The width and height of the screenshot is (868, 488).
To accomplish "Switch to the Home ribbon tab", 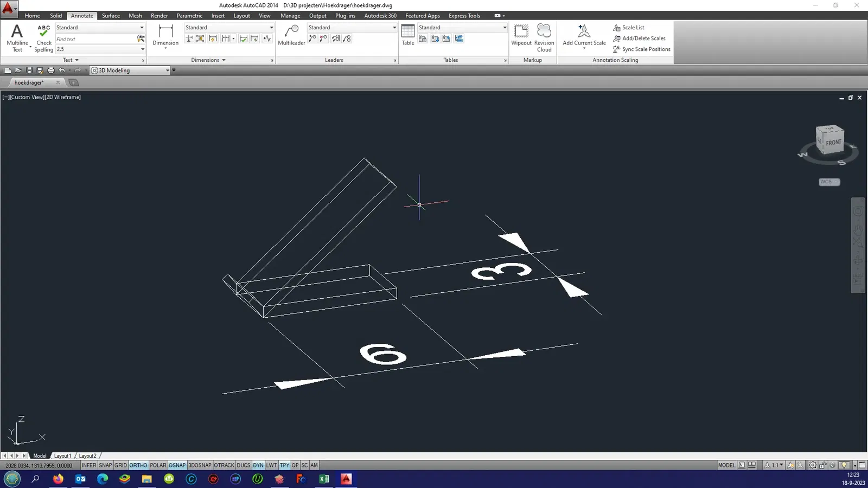I will click(x=32, y=16).
